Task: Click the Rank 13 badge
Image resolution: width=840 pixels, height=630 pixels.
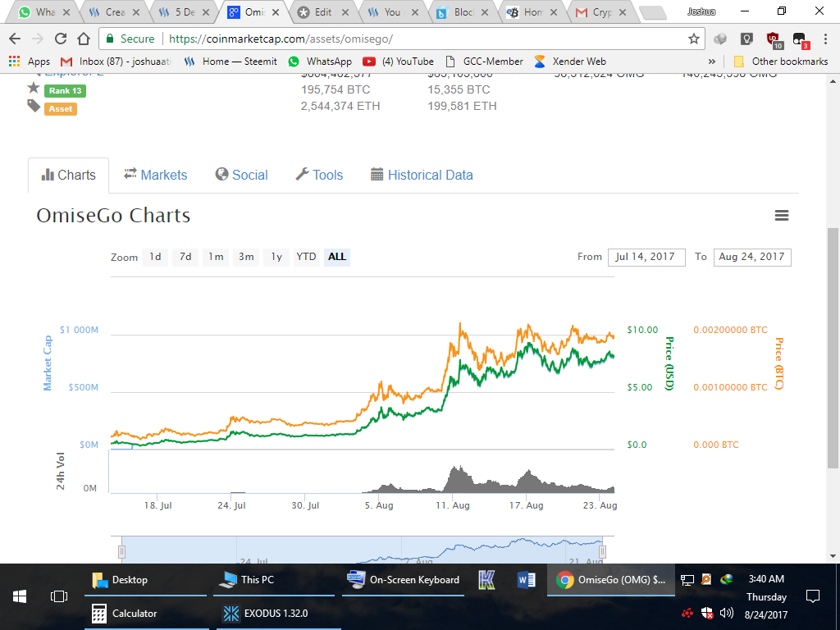Action: (65, 90)
